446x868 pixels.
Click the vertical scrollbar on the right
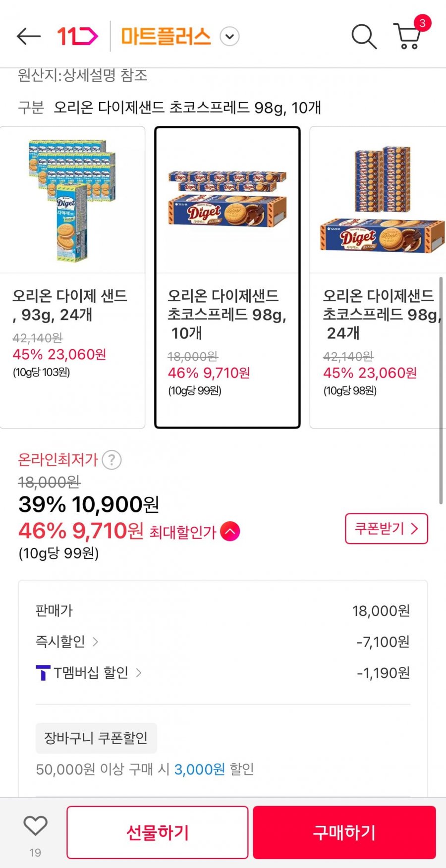tap(441, 391)
